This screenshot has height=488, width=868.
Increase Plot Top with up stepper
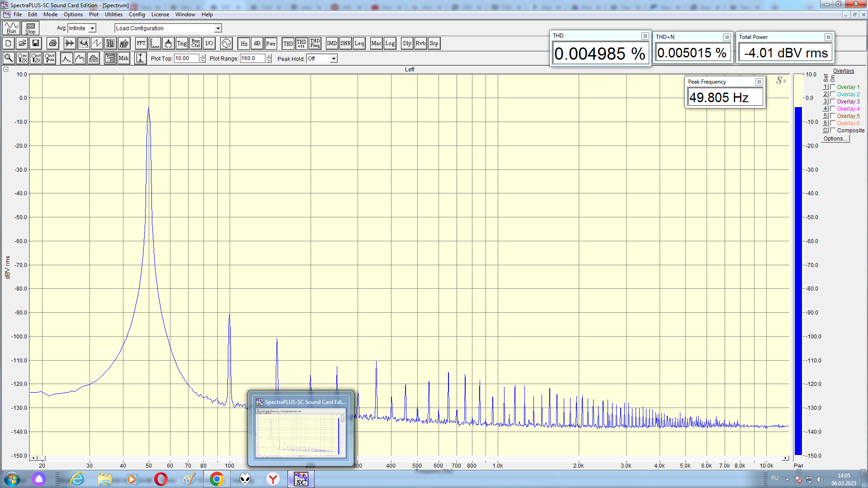203,56
